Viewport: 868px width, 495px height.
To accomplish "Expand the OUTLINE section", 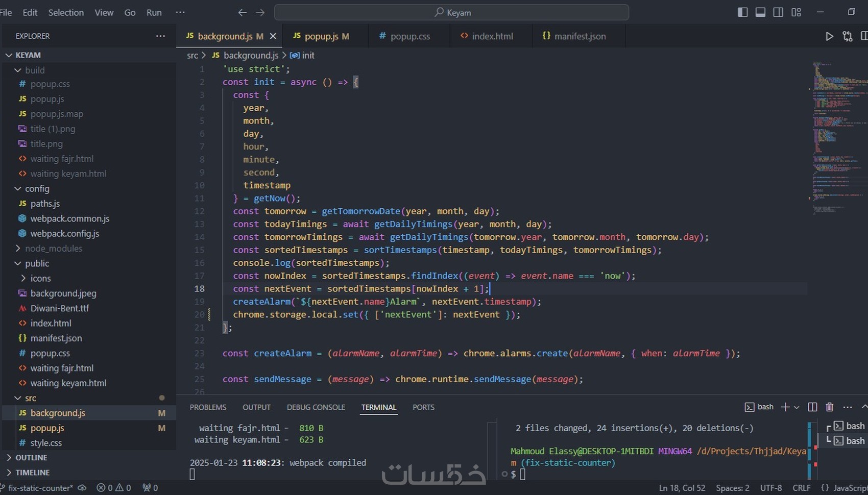I will (88, 458).
